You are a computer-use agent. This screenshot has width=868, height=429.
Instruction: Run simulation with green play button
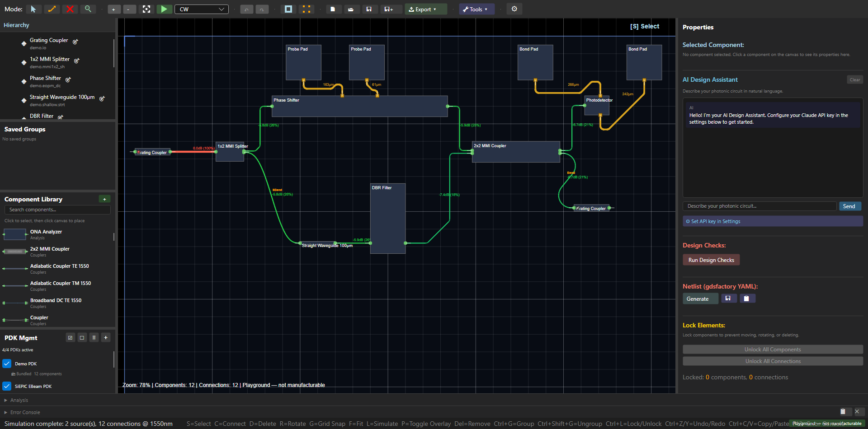[x=164, y=9]
